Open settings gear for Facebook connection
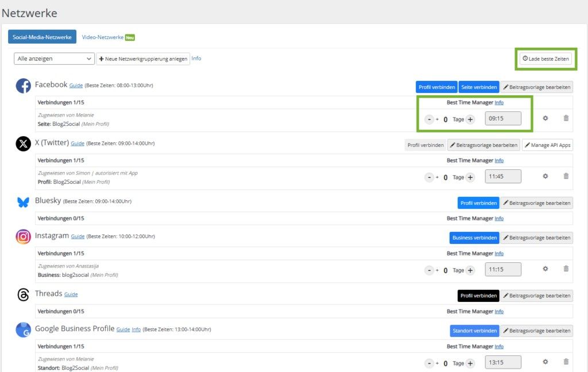588x372 pixels. tap(545, 118)
